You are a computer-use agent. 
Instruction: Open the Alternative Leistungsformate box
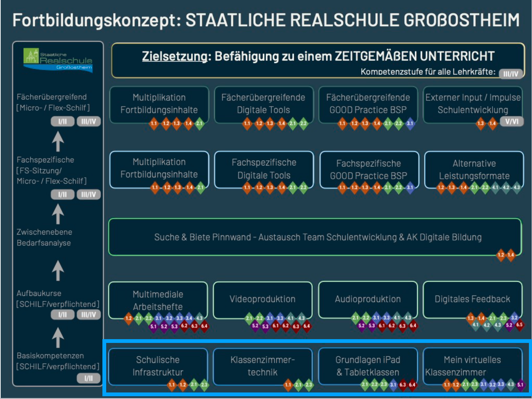point(474,169)
